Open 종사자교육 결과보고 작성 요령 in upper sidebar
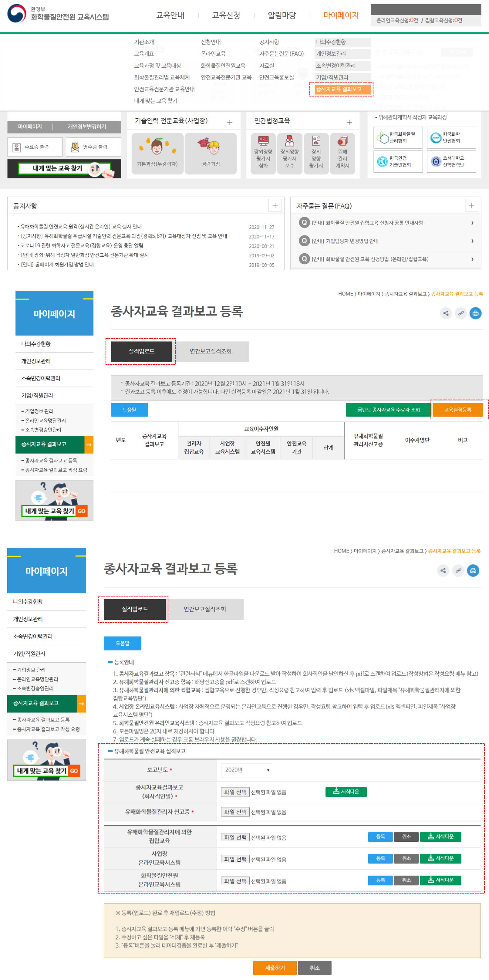This screenshot has height=980, width=489. point(56,470)
